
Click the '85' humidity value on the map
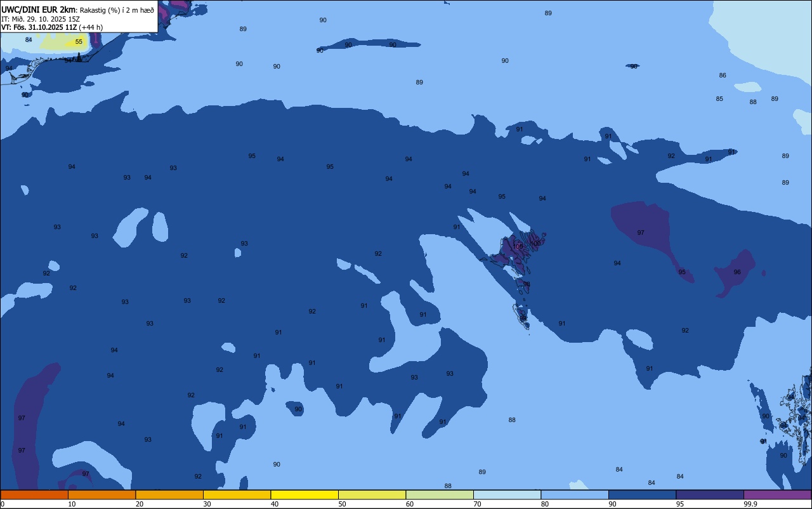(x=719, y=99)
